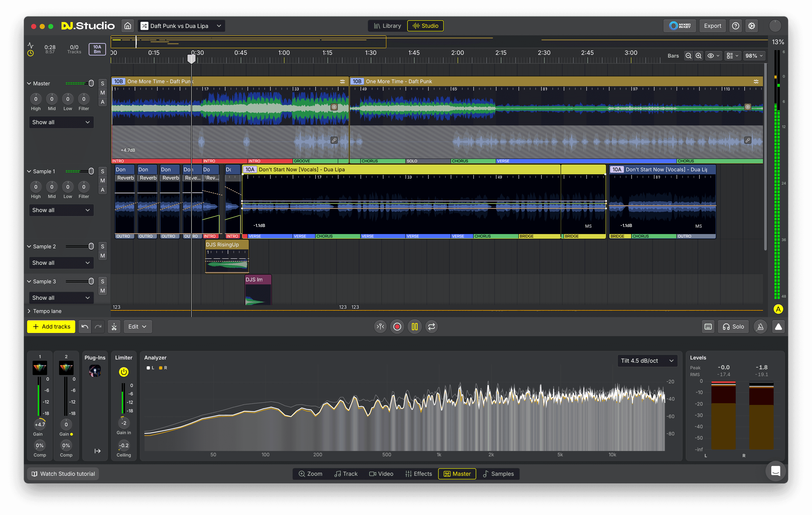
Task: Open Sample 2 Show all dropdown
Action: [61, 263]
